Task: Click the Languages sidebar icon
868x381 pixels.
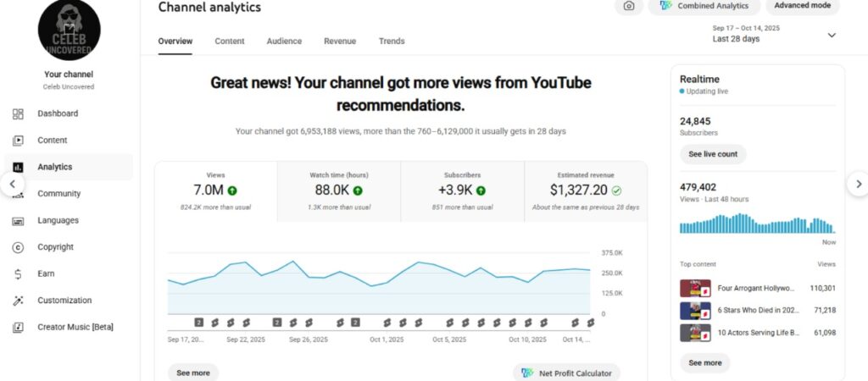Action: click(x=18, y=221)
